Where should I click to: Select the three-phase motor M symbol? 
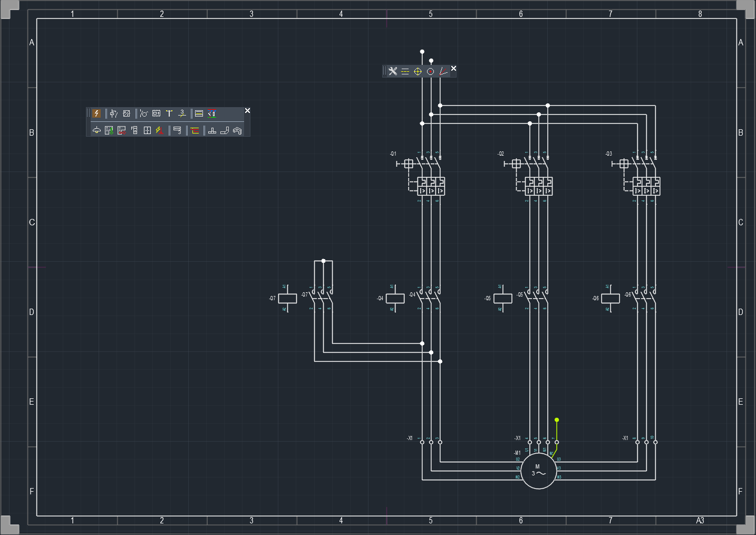coord(538,471)
